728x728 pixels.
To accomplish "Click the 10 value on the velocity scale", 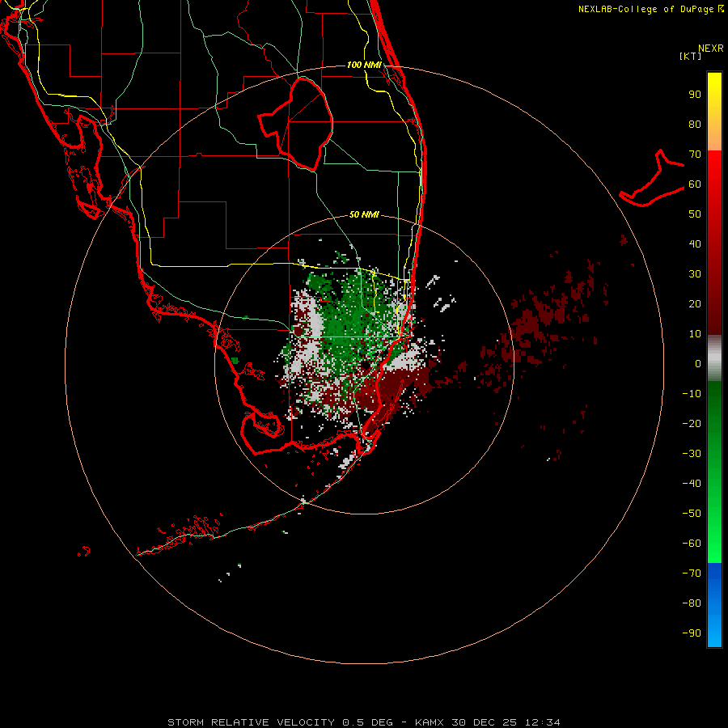I will click(695, 334).
